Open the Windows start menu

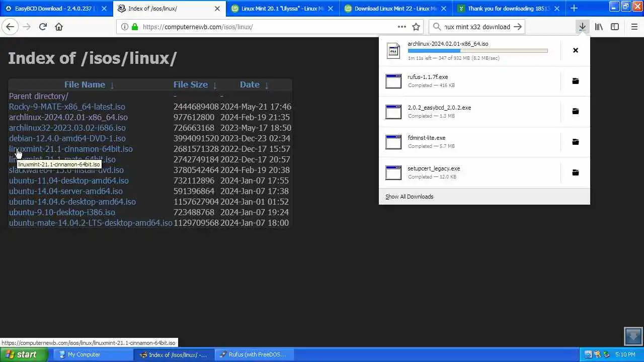tap(24, 354)
